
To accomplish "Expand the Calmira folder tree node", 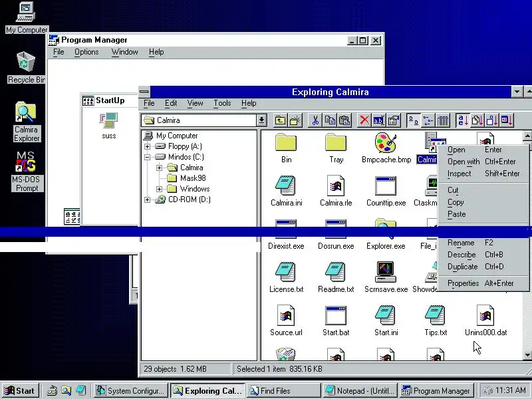I will (x=159, y=168).
